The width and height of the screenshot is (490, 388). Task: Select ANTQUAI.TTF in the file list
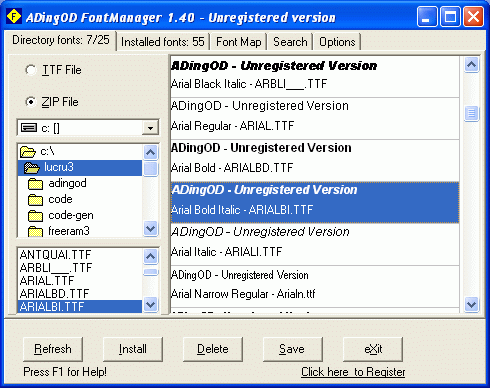coord(80,255)
